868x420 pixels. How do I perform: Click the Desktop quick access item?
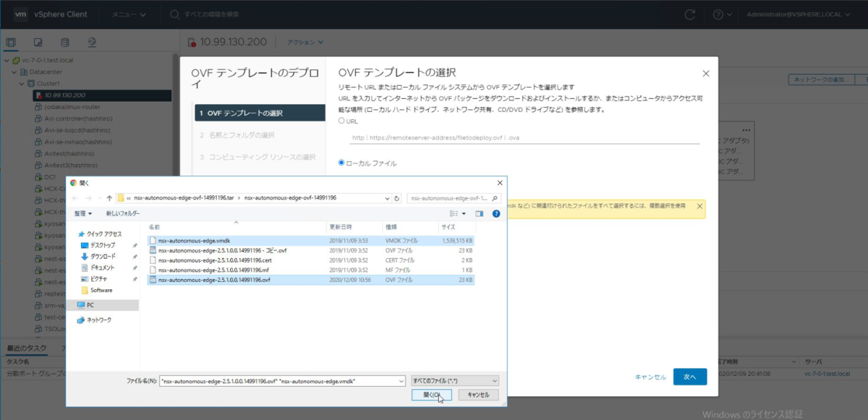[102, 245]
